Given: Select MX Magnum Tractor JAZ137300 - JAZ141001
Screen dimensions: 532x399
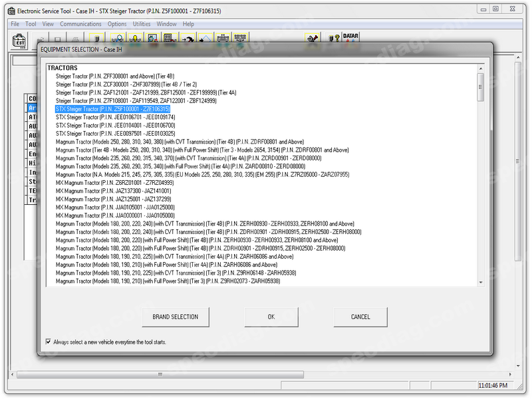Looking at the screenshot, I should (113, 190).
